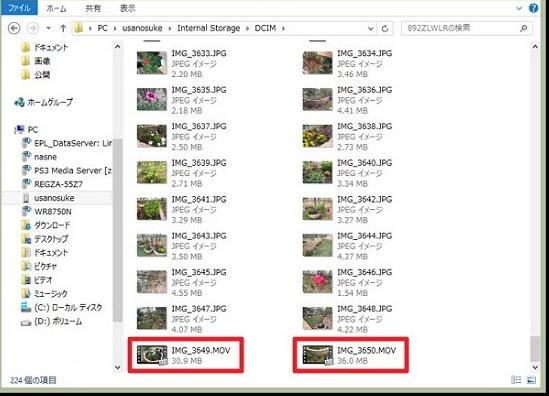549x396 pixels.
Task: Click the forward navigation arrow
Action: 33,28
